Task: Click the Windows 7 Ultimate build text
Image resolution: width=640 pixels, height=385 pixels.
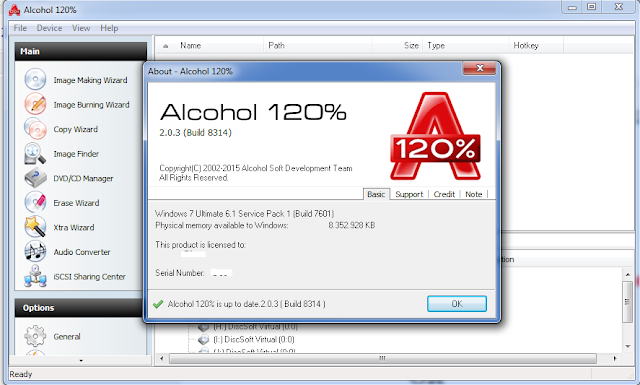Action: 244,214
